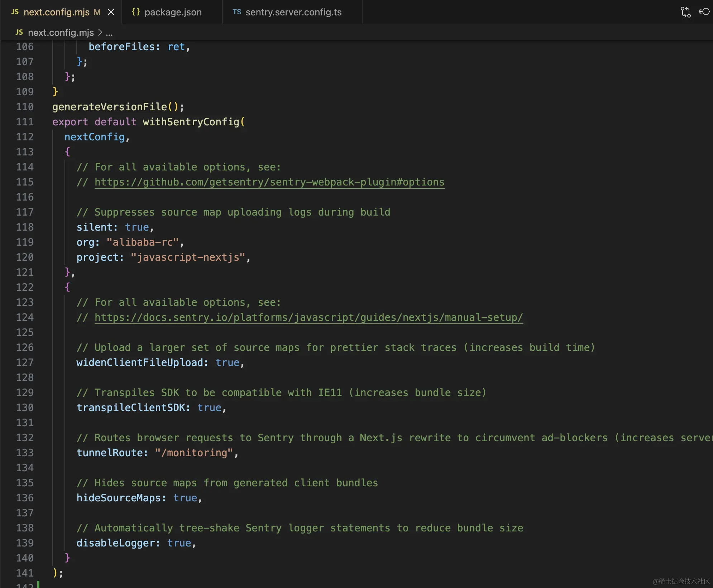Viewport: 713px width, 588px height.
Task: Place cursor on withSentryConfig function name
Action: tap(191, 122)
